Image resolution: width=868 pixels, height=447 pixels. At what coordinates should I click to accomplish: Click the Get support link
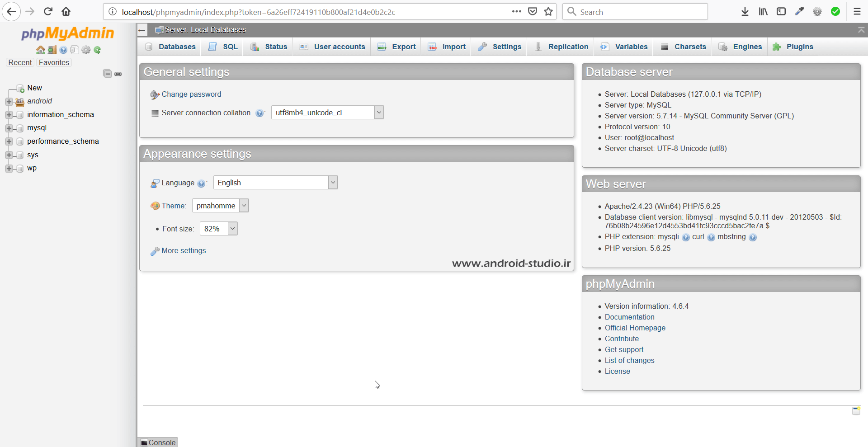624,350
